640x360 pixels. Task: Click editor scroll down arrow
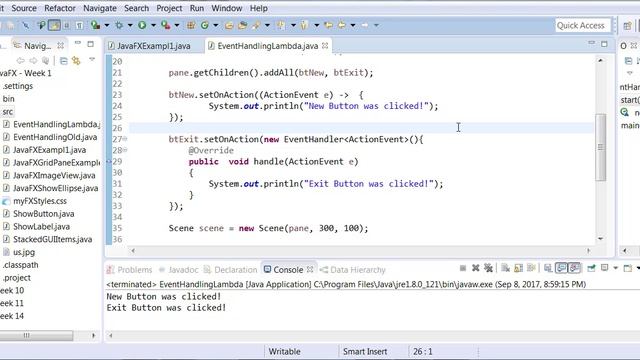[600, 239]
